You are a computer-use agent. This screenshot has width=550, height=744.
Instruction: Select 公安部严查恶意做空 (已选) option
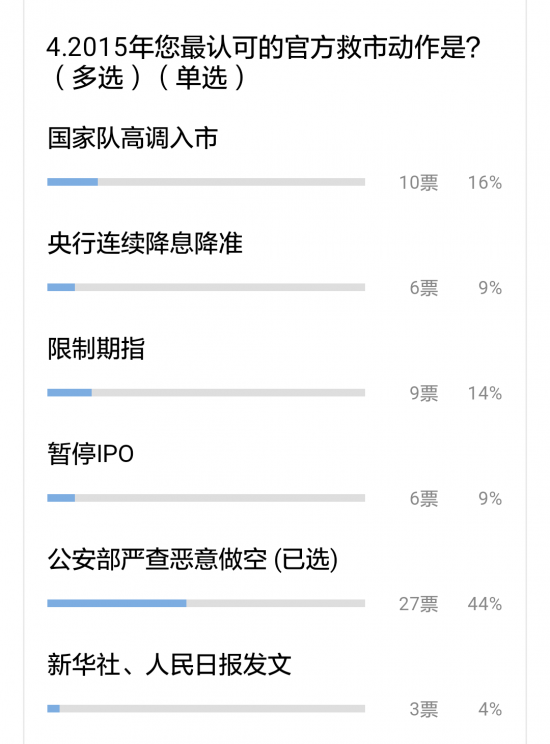tap(193, 559)
